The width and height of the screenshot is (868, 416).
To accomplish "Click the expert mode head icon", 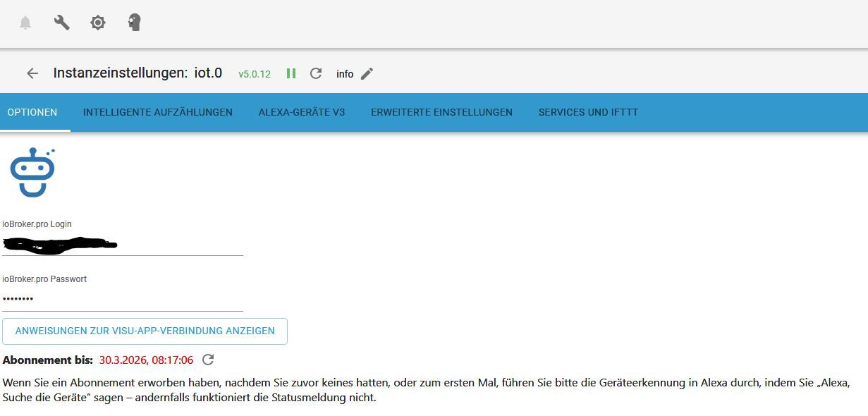I will [x=133, y=23].
